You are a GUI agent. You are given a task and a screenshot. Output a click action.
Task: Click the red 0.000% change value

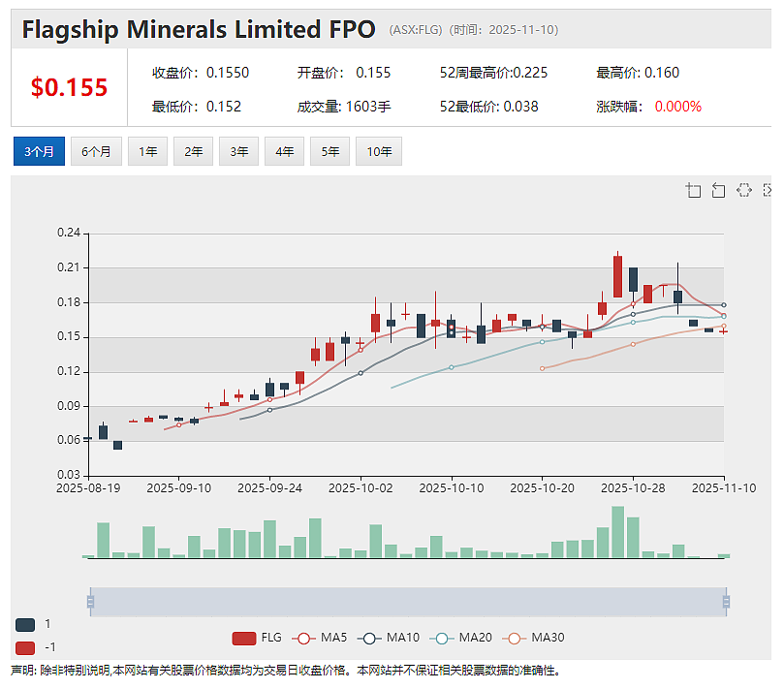(678, 107)
